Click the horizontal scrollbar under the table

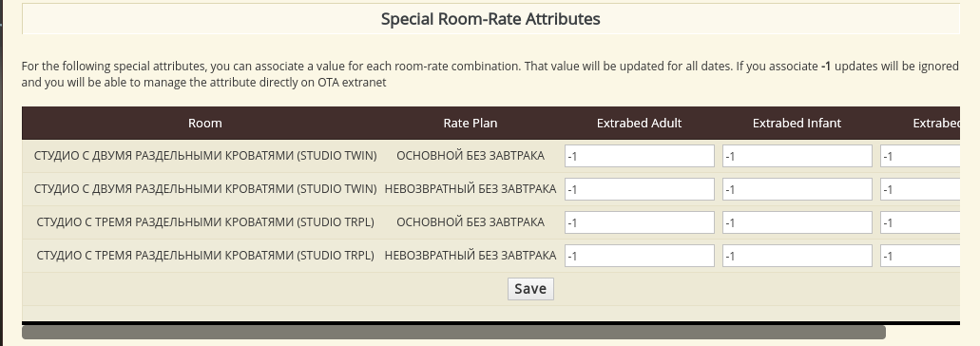(x=453, y=333)
